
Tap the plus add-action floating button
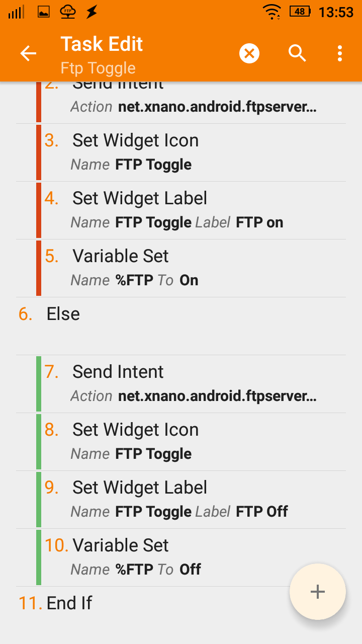tap(318, 592)
